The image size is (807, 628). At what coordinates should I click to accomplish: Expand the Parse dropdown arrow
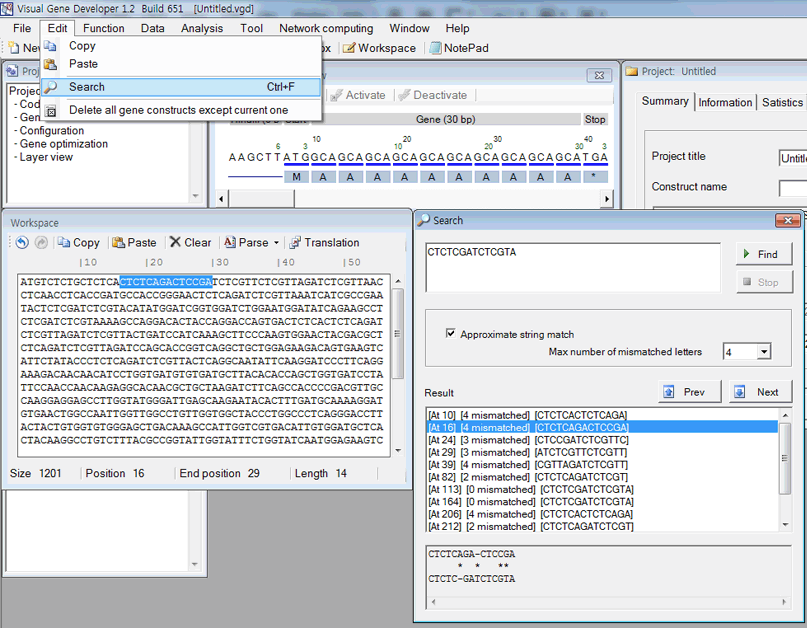pyautogui.click(x=276, y=243)
